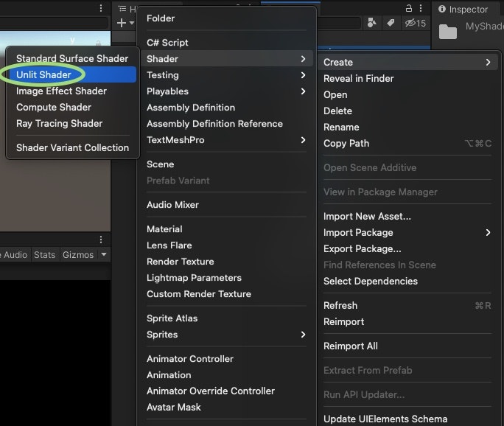
Task: Choose Assembly Definition Reference
Action: pos(227,124)
